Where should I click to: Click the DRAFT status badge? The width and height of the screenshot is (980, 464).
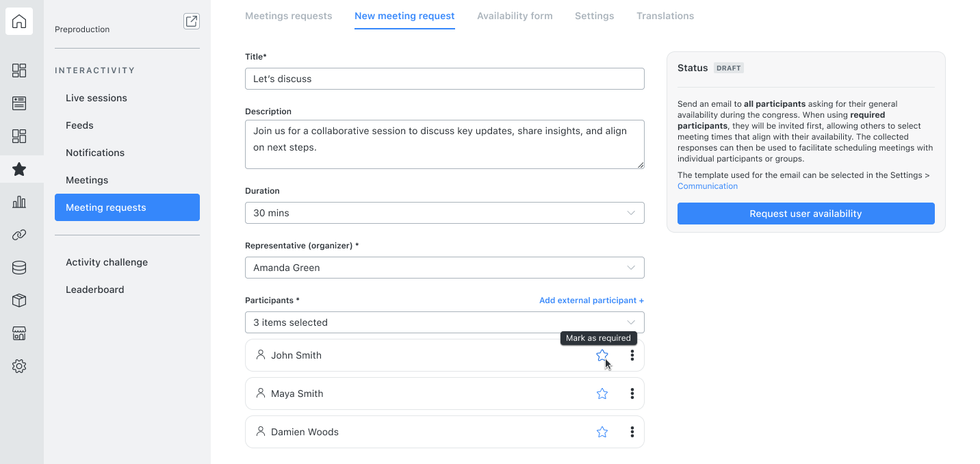(729, 68)
